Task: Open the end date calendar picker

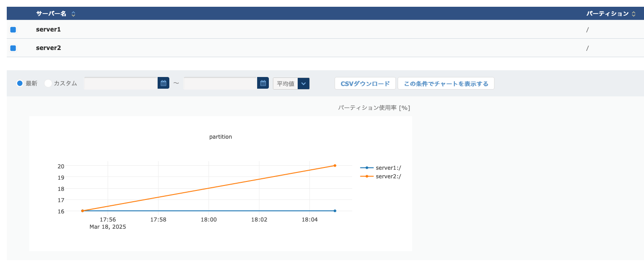Action: pyautogui.click(x=263, y=83)
